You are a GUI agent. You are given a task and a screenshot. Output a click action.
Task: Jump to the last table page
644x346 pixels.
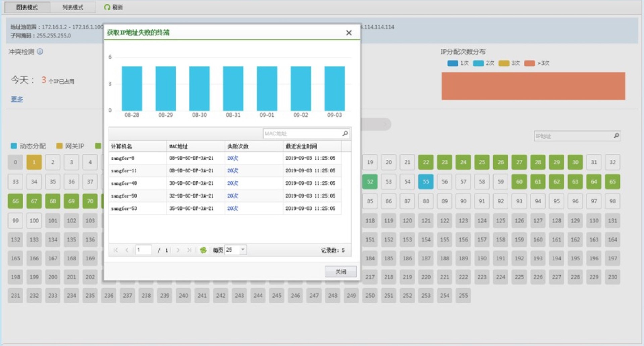point(189,250)
